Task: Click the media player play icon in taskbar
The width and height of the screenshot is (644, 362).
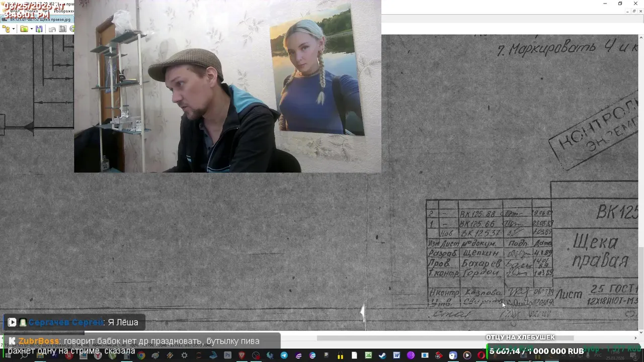Action: 467,355
